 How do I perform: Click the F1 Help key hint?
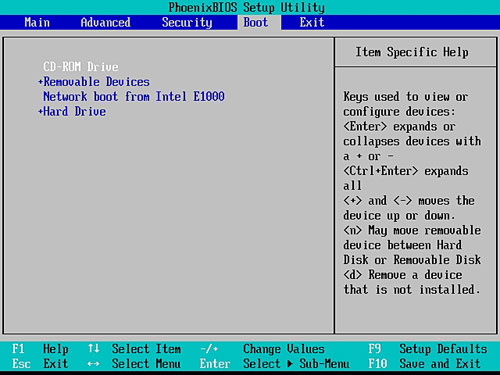click(x=40, y=349)
